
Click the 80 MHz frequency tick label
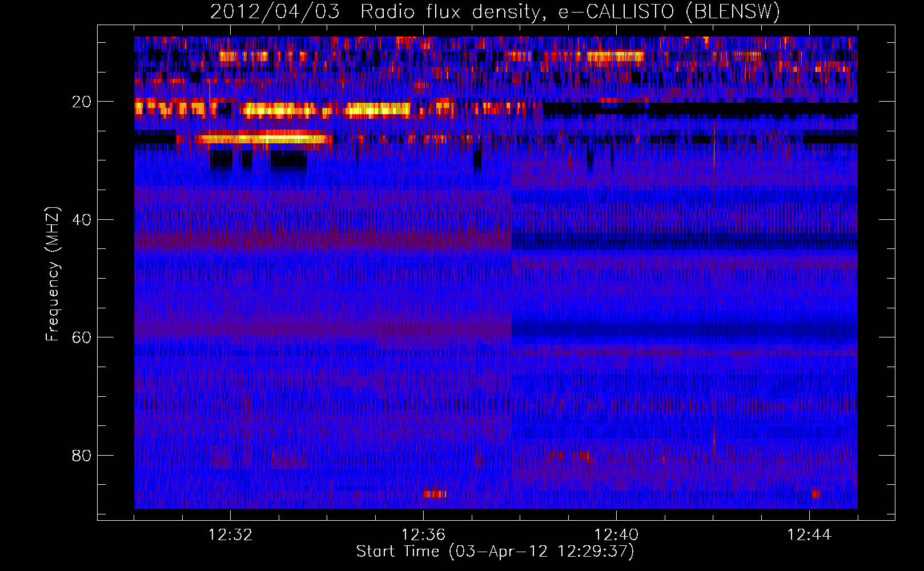click(82, 456)
